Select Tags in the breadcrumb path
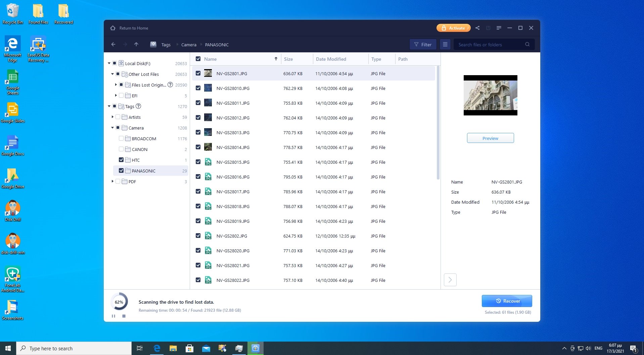The width and height of the screenshot is (644, 355). click(166, 44)
